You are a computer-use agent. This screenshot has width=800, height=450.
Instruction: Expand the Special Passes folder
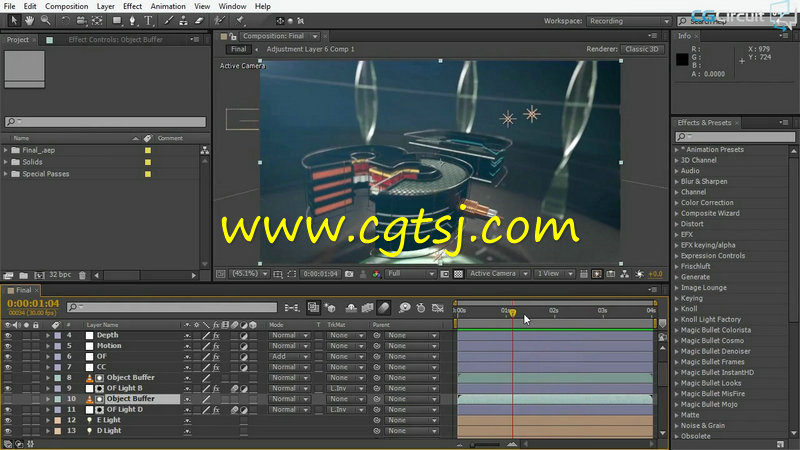pos(6,174)
